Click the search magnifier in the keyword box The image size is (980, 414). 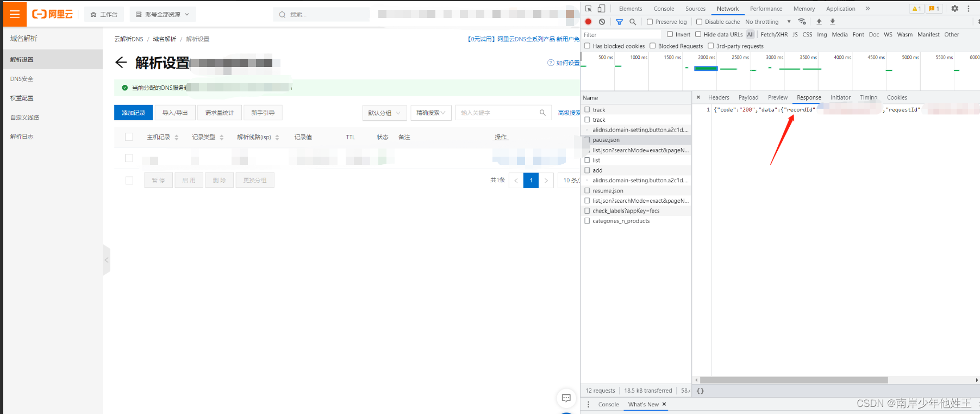pos(542,113)
